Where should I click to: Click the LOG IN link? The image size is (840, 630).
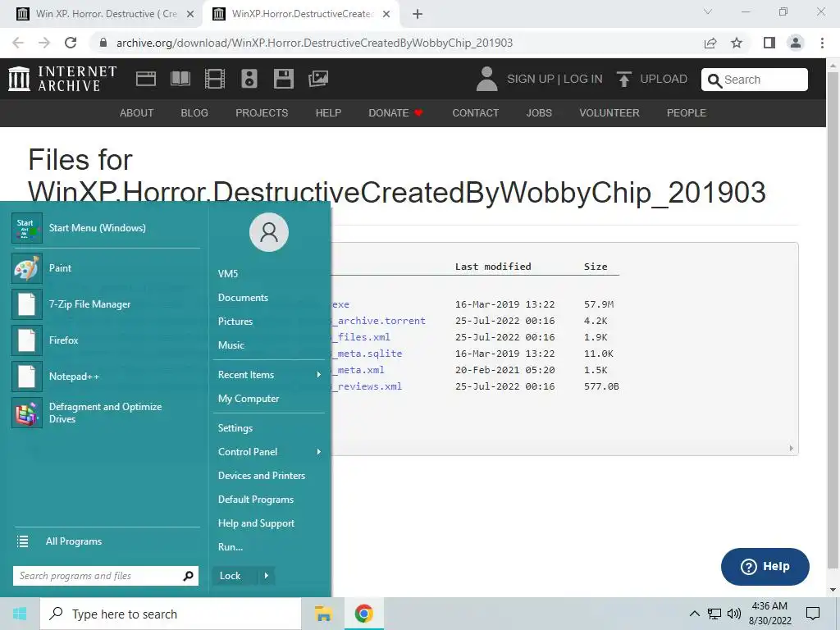click(x=583, y=79)
